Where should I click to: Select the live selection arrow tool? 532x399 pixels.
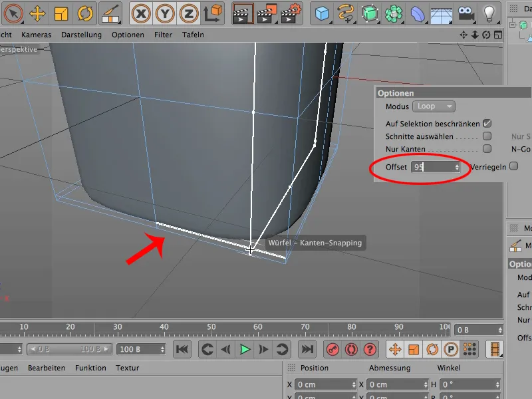point(13,13)
